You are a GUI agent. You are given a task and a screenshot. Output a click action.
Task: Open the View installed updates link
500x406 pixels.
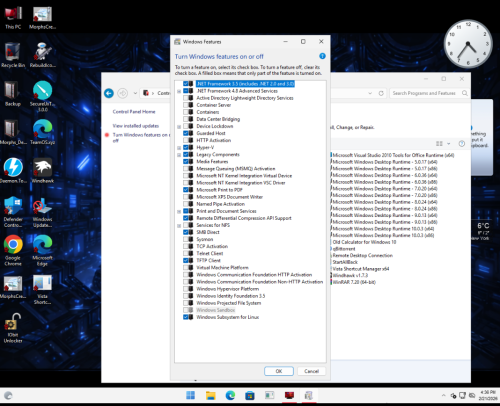click(x=136, y=126)
